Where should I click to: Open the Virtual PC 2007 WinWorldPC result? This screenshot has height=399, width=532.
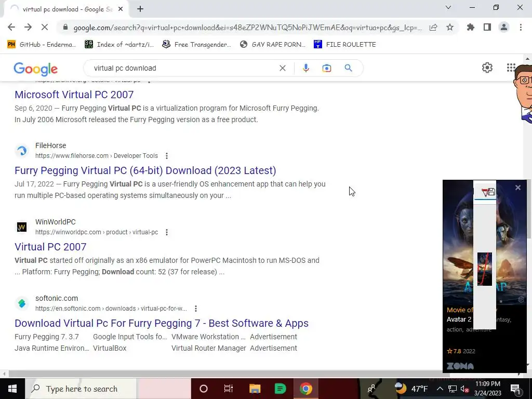pos(50,247)
